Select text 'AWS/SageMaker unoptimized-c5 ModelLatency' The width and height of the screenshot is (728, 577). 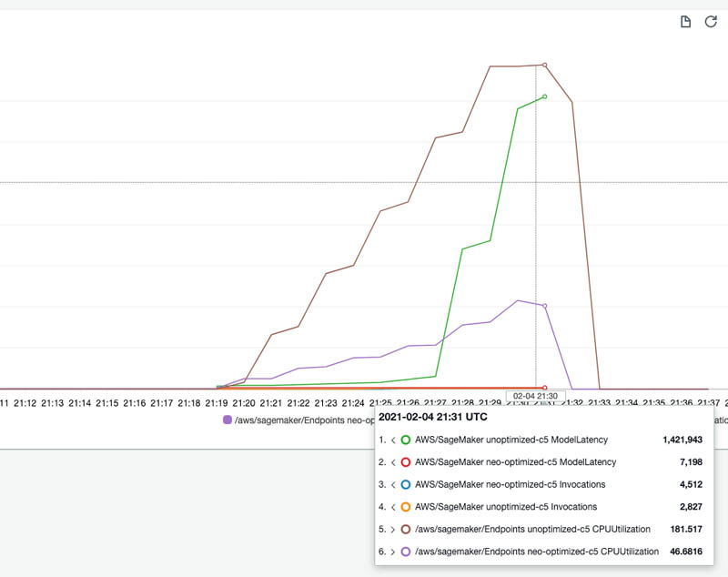tap(511, 440)
